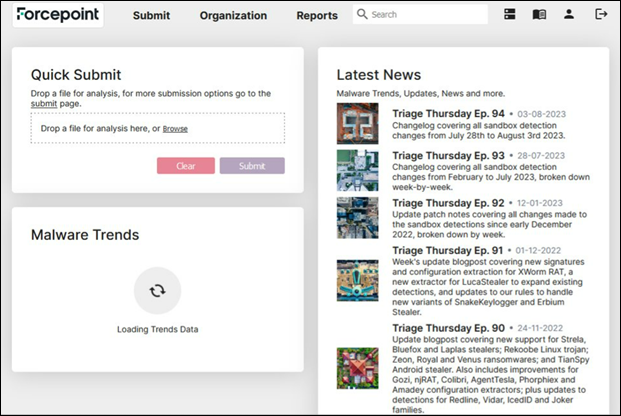Follow the submit page link
The height and width of the screenshot is (416, 621).
coord(43,103)
